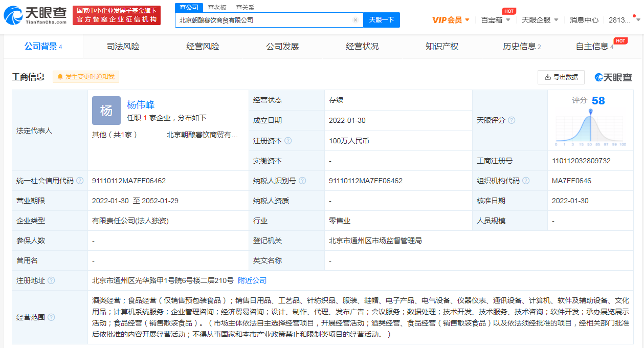
Task: Clear the search box with the X icon
Action: [356, 20]
